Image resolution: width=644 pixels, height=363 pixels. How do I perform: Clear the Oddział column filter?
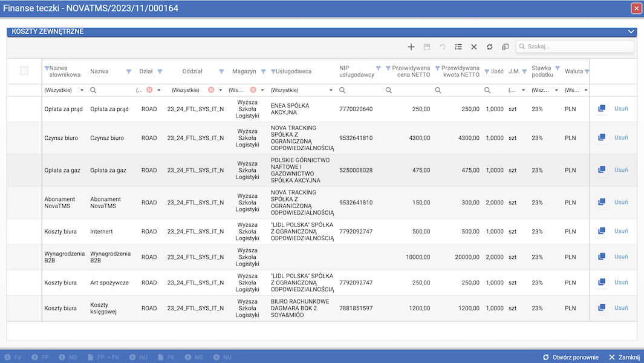point(211,90)
